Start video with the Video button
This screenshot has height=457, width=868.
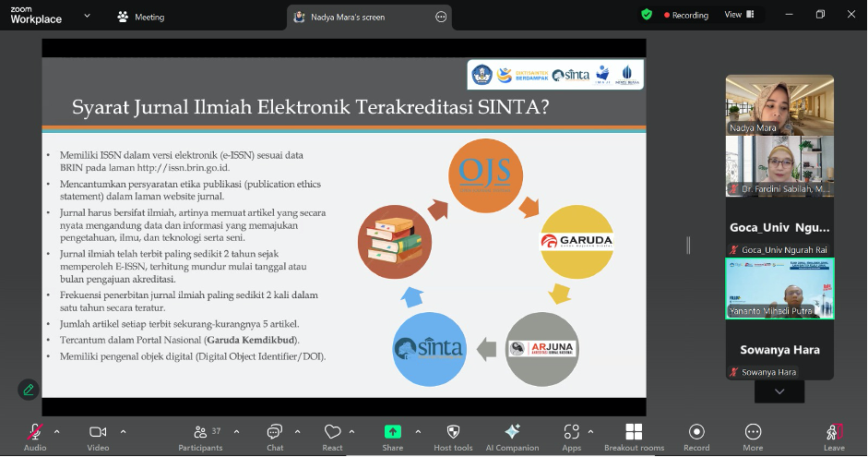pyautogui.click(x=98, y=437)
